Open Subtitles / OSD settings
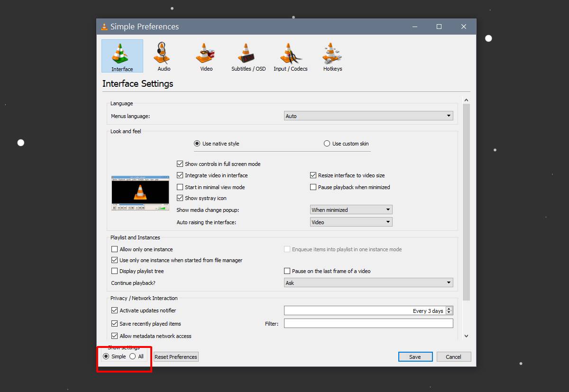The width and height of the screenshot is (569, 392). coord(248,56)
